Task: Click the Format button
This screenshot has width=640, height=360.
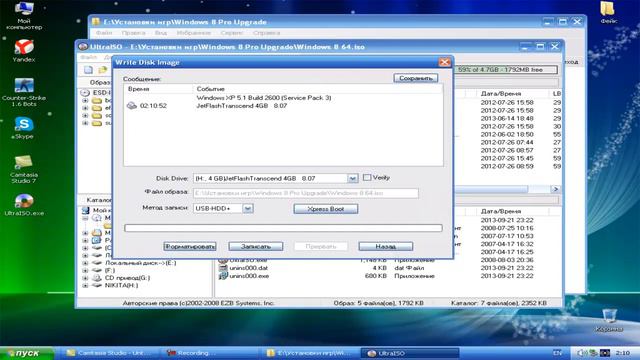Action: pyautogui.click(x=190, y=247)
